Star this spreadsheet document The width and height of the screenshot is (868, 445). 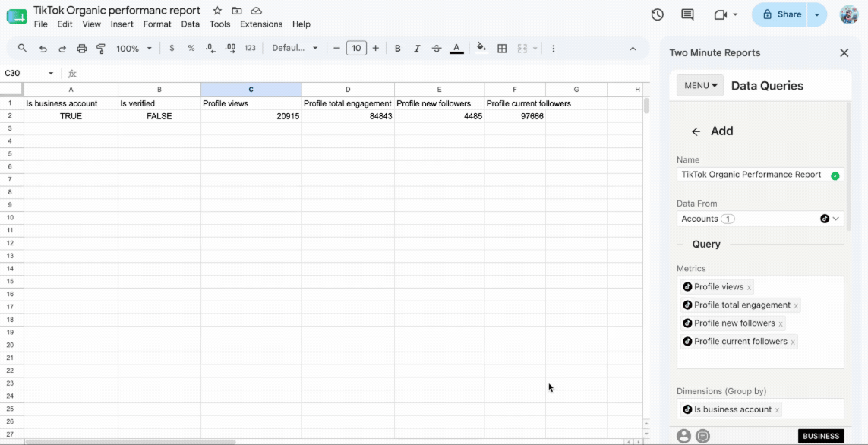click(217, 11)
